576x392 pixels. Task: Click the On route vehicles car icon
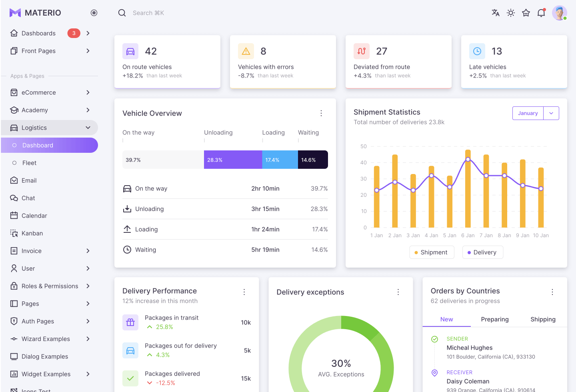[130, 51]
